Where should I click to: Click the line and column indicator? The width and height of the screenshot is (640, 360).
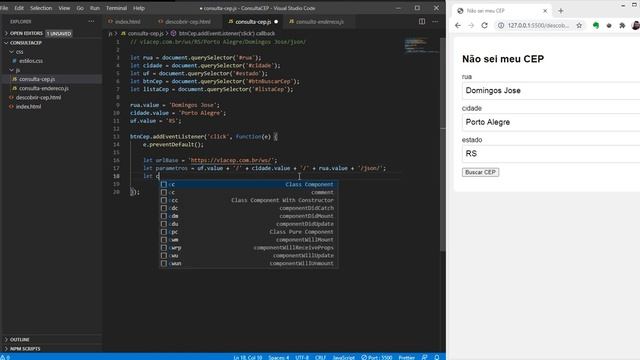[x=247, y=357]
